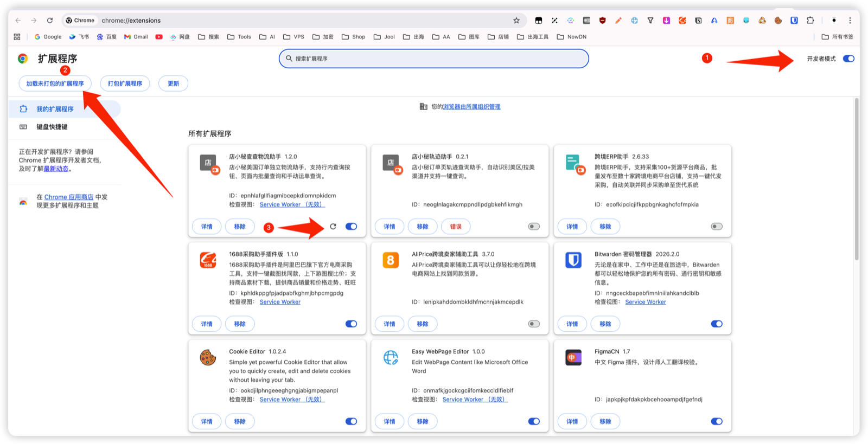Image resolution: width=868 pixels, height=444 pixels.
Task: Click the apps grid icon in bookmarks bar
Action: click(x=17, y=37)
